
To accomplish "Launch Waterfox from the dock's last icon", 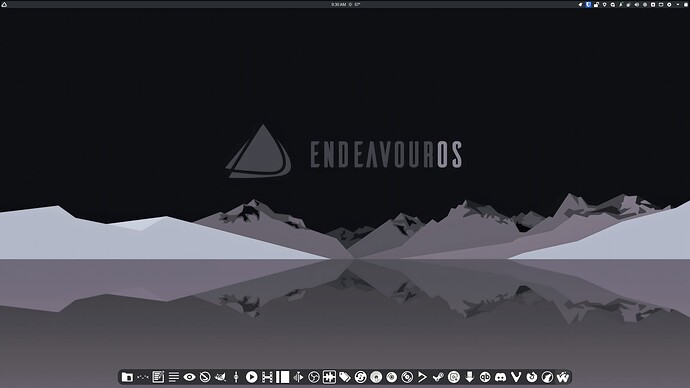I will click(563, 377).
